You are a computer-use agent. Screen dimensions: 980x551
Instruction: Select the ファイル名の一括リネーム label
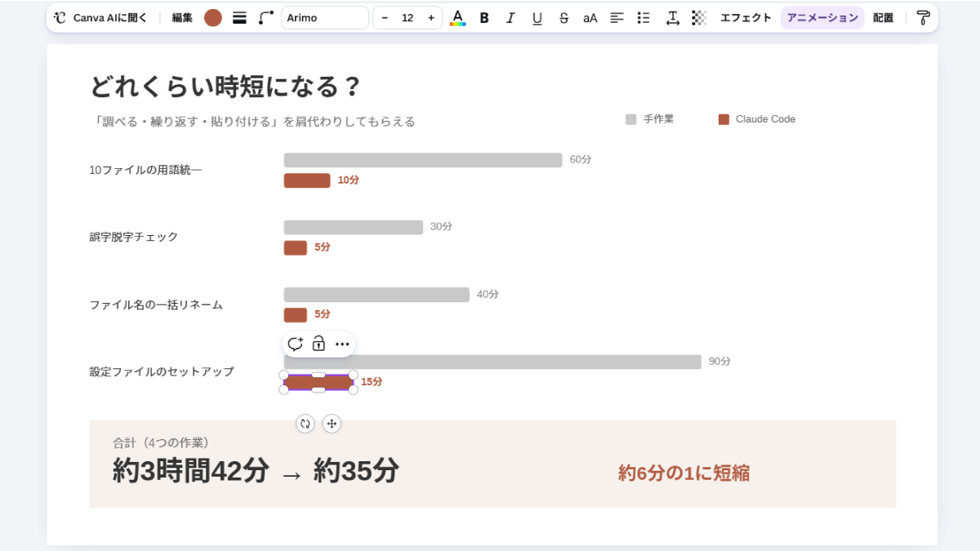coord(156,304)
